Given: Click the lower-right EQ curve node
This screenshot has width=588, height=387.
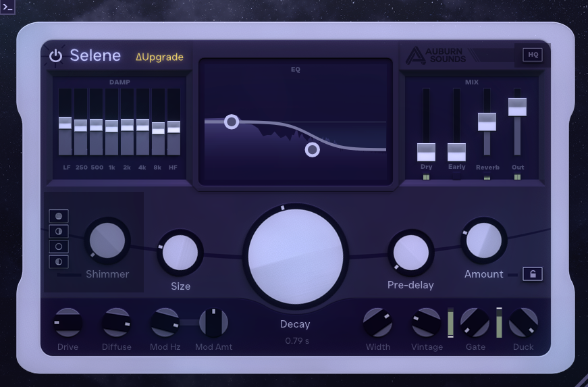Looking at the screenshot, I should click(x=312, y=149).
